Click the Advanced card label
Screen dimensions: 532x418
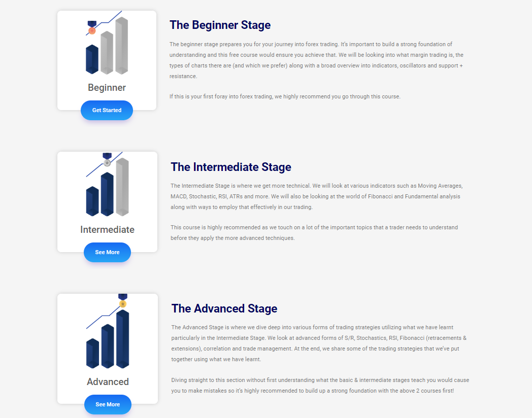pos(108,381)
